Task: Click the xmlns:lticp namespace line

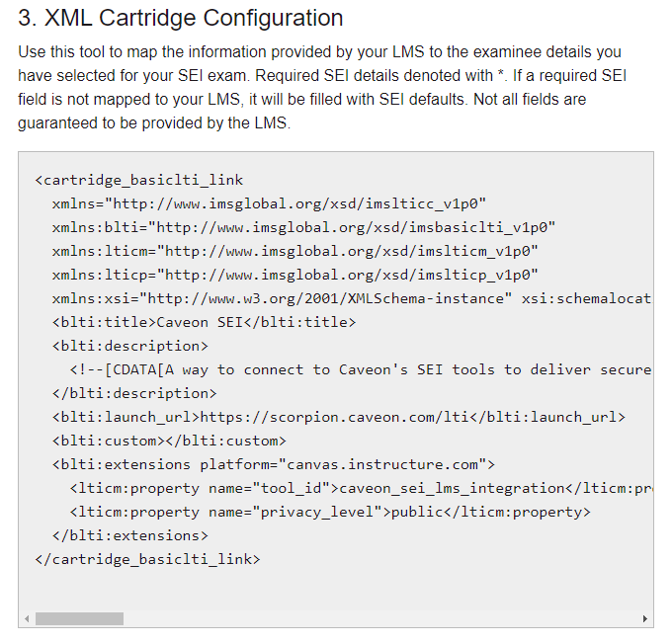Action: pos(295,275)
